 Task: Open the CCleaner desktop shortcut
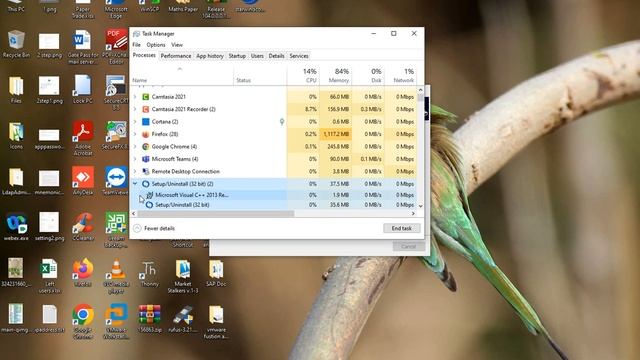click(x=83, y=223)
